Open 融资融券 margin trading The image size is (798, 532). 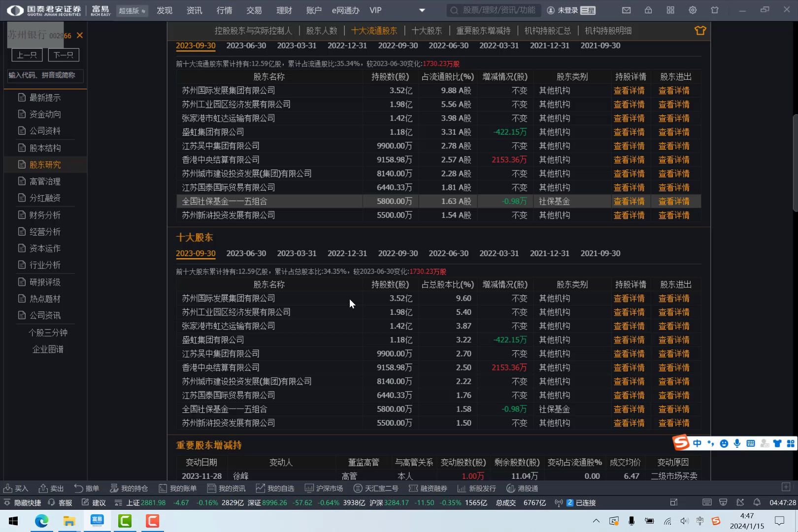click(x=428, y=488)
